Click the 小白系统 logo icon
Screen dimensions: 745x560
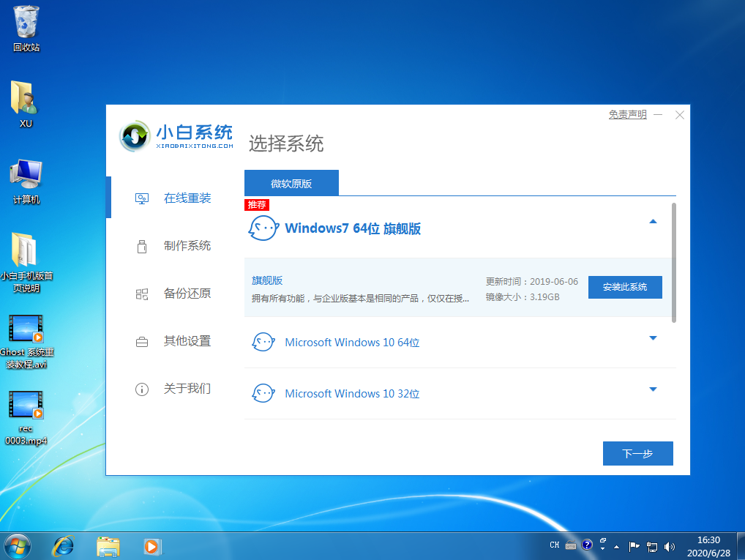(135, 135)
